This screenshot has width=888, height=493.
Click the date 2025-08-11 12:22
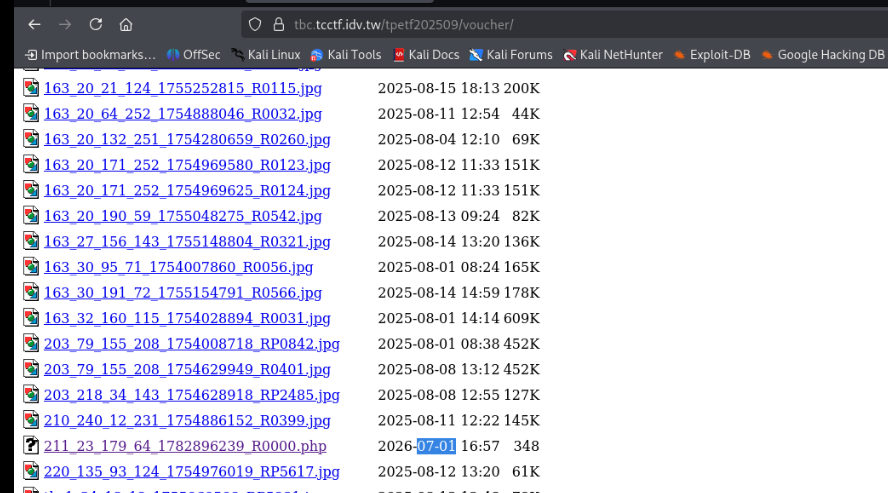click(x=439, y=421)
